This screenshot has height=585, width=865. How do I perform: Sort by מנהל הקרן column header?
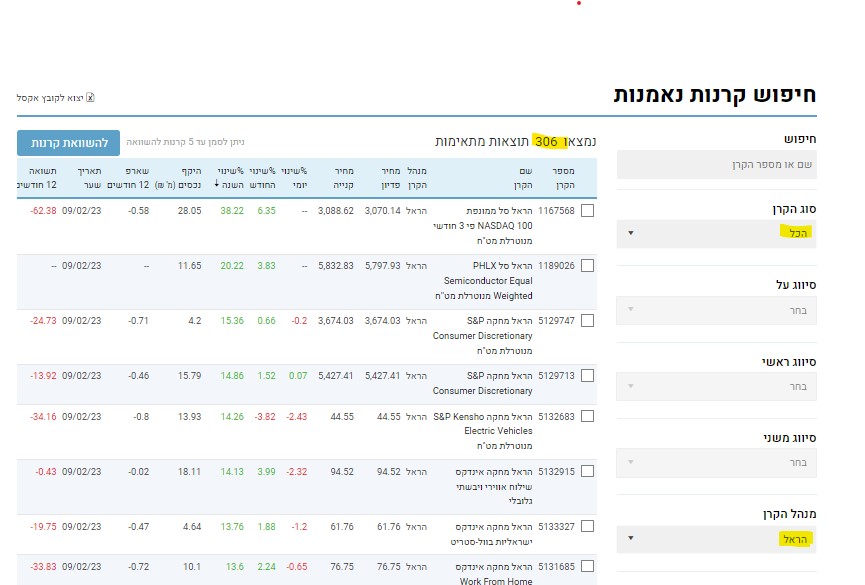tap(417, 178)
